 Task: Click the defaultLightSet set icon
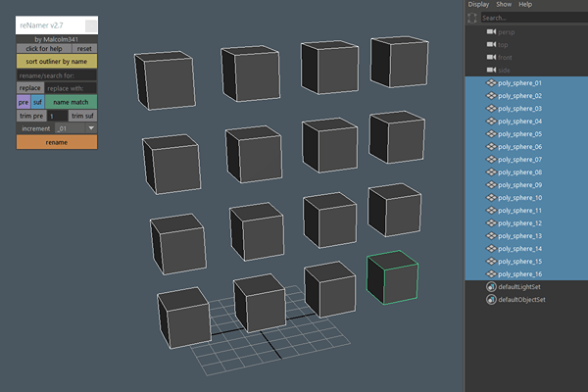492,287
